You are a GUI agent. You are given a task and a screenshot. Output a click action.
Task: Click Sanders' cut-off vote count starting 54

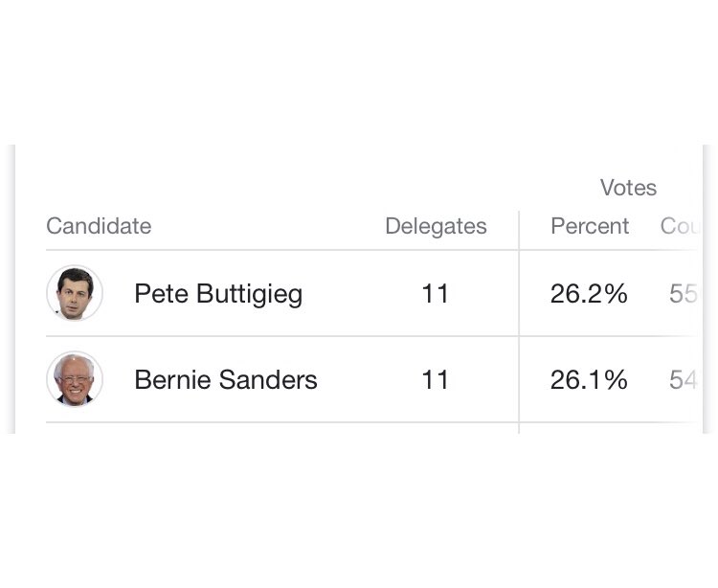683,379
